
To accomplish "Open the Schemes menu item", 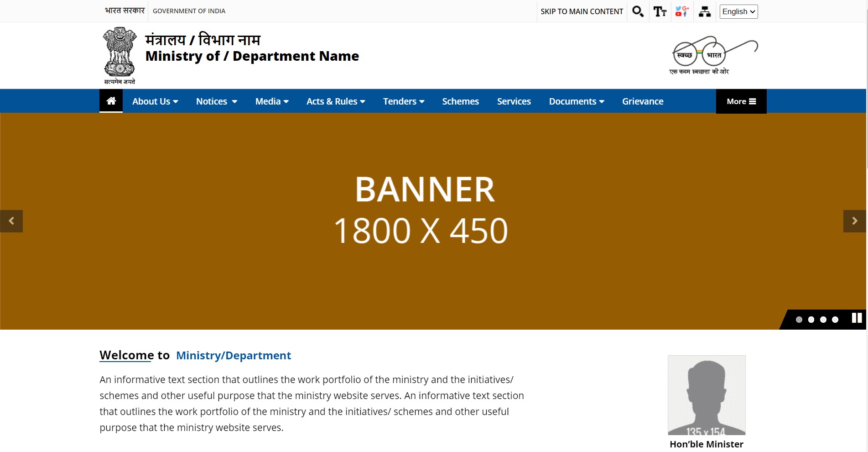I will (x=460, y=101).
